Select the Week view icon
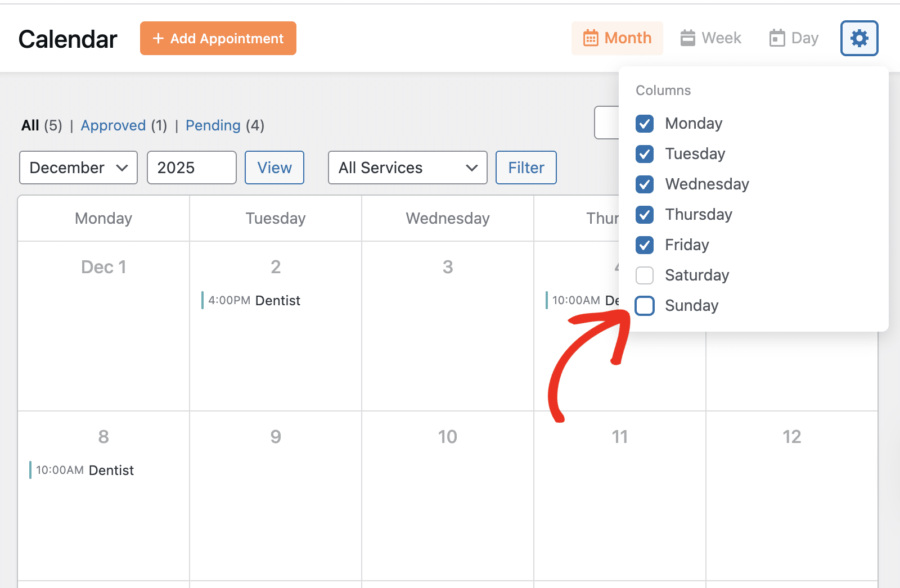 pos(687,38)
